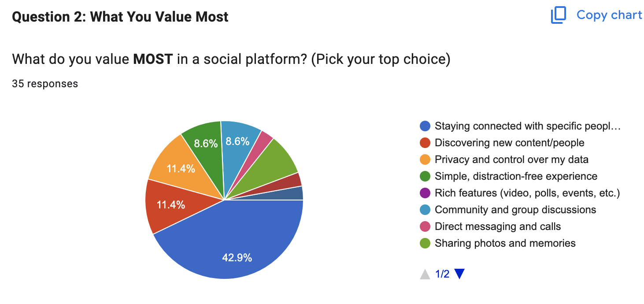
Task: Select the teal 8.6% Community slice
Action: [x=238, y=141]
